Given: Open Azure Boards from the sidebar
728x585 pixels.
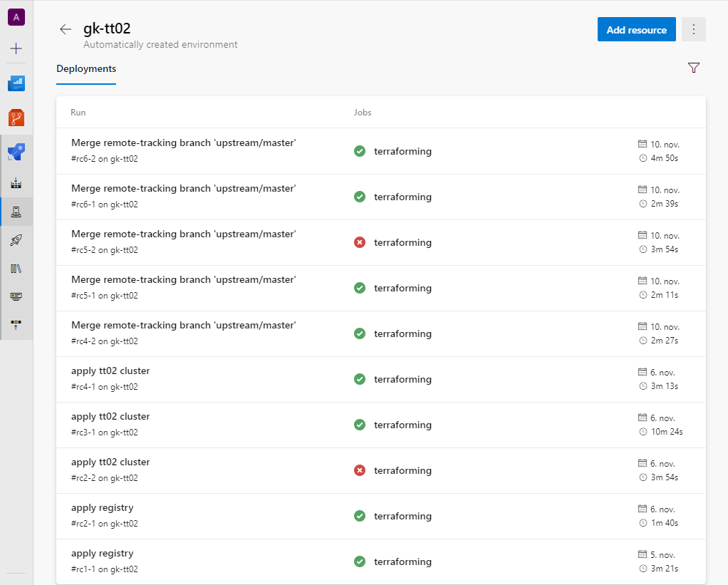Looking at the screenshot, I should click(x=16, y=84).
